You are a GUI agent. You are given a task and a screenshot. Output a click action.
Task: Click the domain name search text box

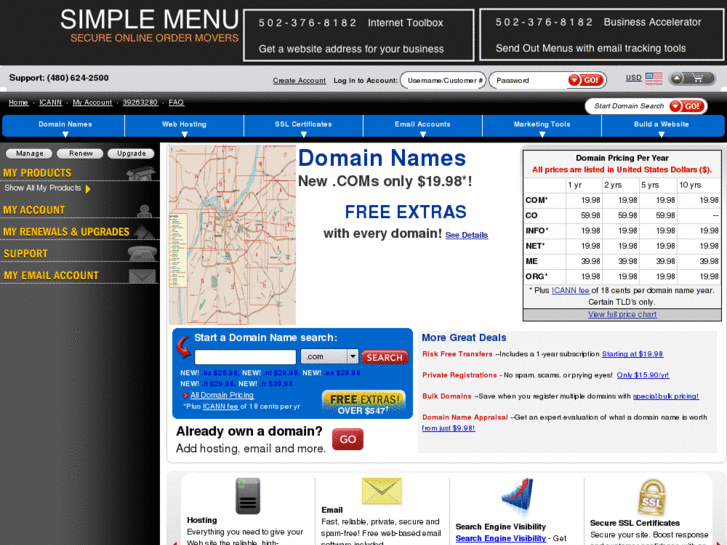pyautogui.click(x=245, y=357)
